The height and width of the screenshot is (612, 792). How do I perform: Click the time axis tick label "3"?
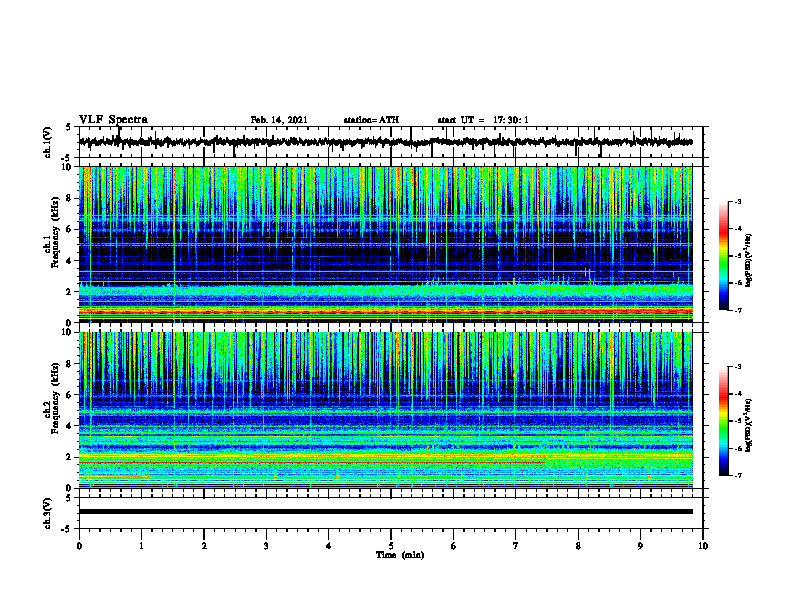point(266,546)
